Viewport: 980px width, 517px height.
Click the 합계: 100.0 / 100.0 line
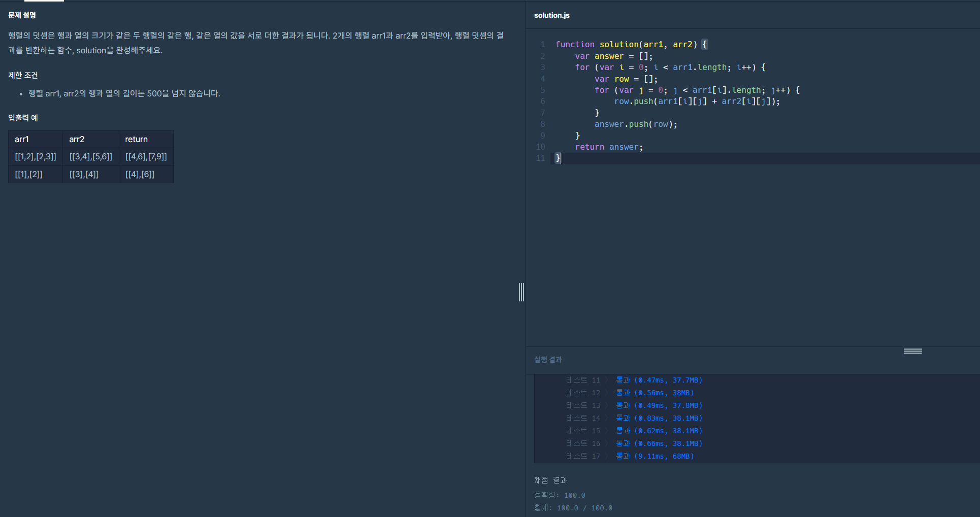point(573,508)
